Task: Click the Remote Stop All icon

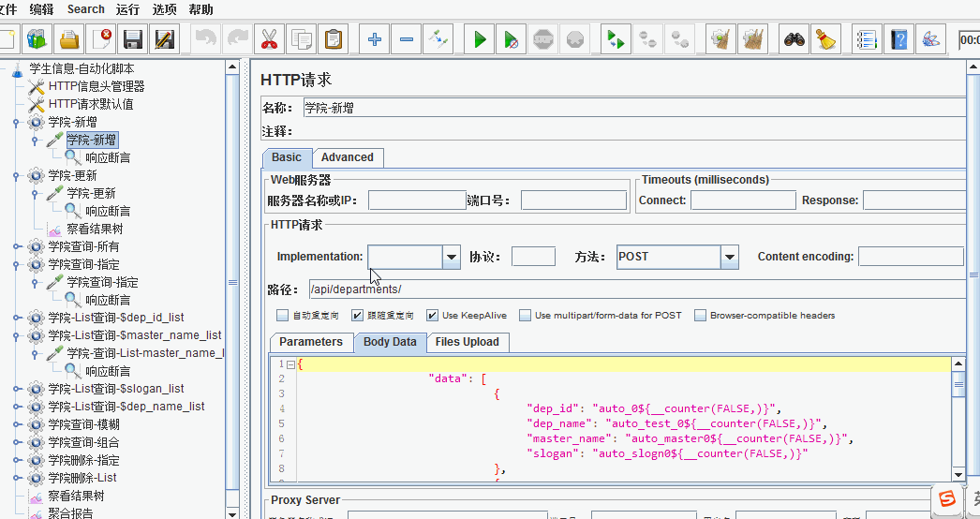Action: [x=648, y=39]
